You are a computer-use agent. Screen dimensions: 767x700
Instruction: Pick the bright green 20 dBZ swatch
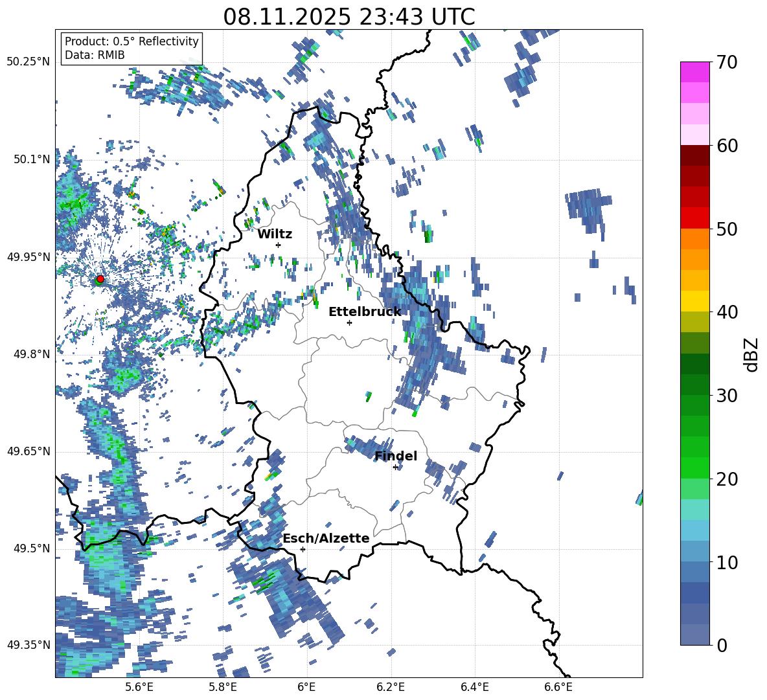pos(694,468)
